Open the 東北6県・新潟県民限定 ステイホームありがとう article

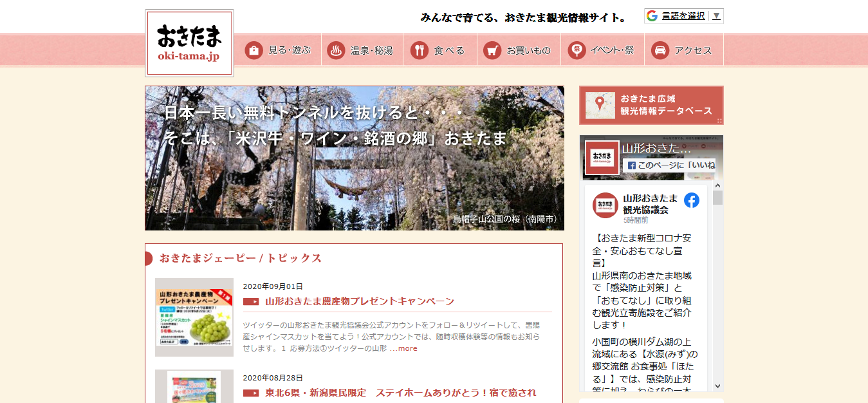point(400,393)
